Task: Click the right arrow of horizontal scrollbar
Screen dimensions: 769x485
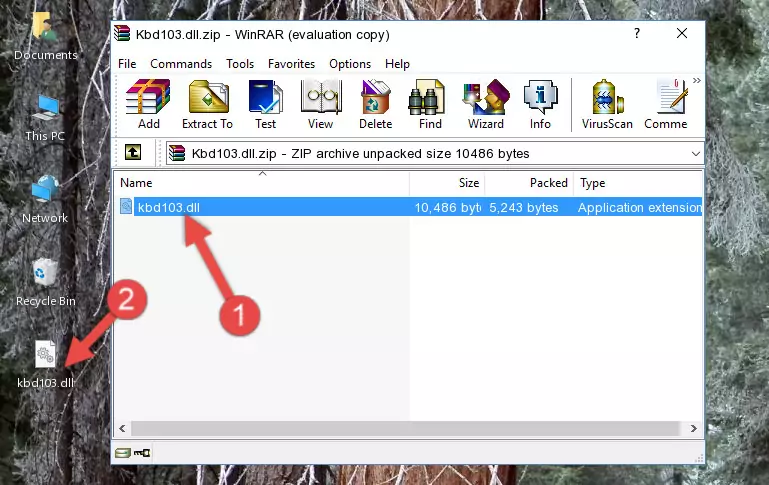Action: pyautogui.click(x=693, y=428)
